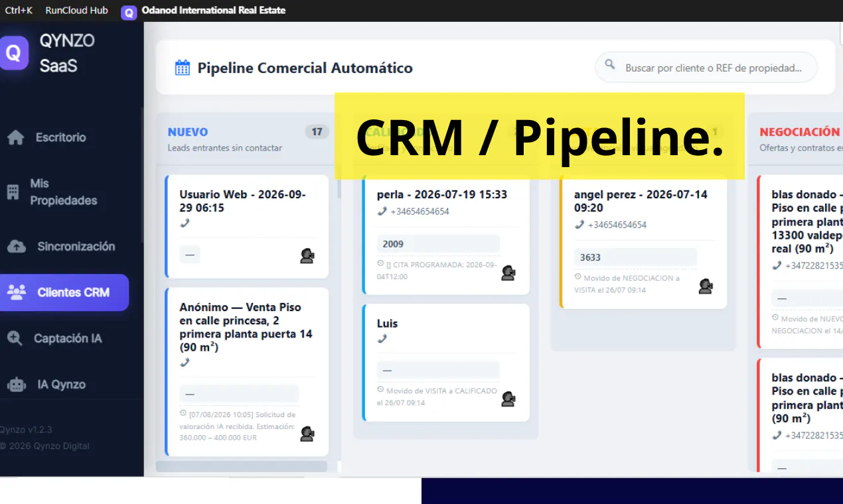Go to Mis Propiedades

64,192
